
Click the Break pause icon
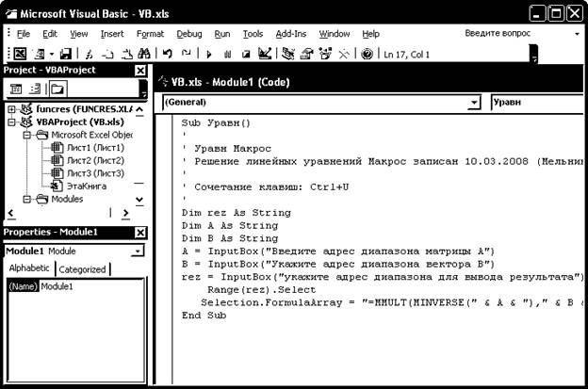pos(227,55)
